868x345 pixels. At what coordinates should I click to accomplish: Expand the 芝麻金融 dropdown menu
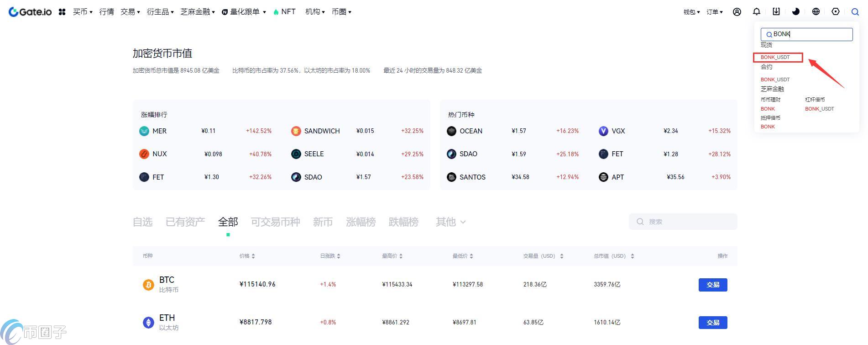pyautogui.click(x=198, y=12)
